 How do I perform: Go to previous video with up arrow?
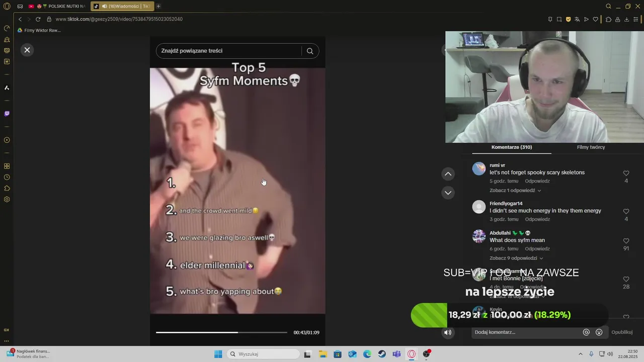[448, 174]
